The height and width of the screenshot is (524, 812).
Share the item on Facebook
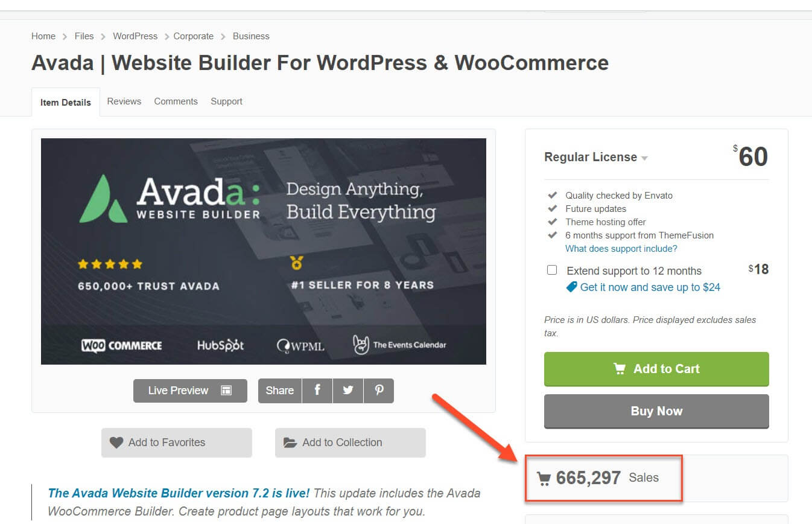317,391
